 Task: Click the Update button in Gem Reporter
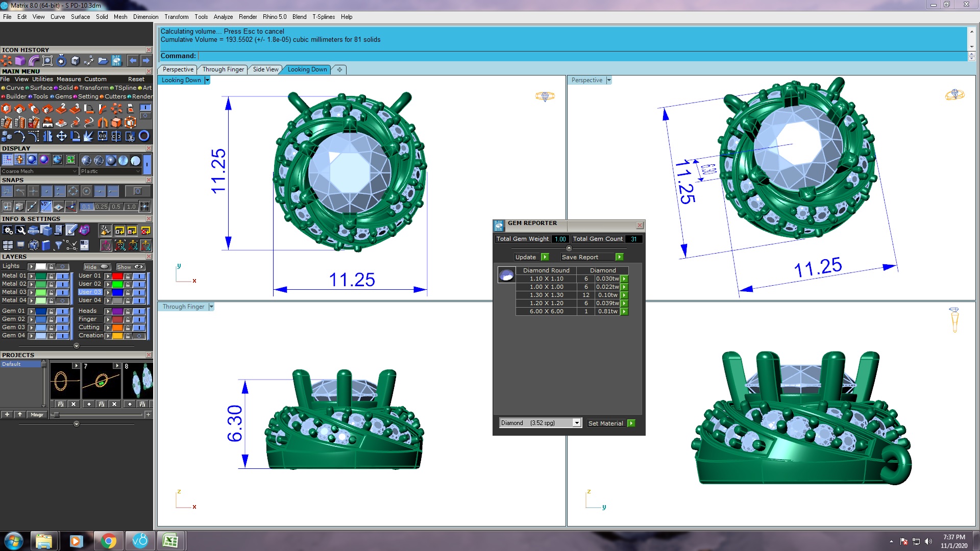[531, 257]
